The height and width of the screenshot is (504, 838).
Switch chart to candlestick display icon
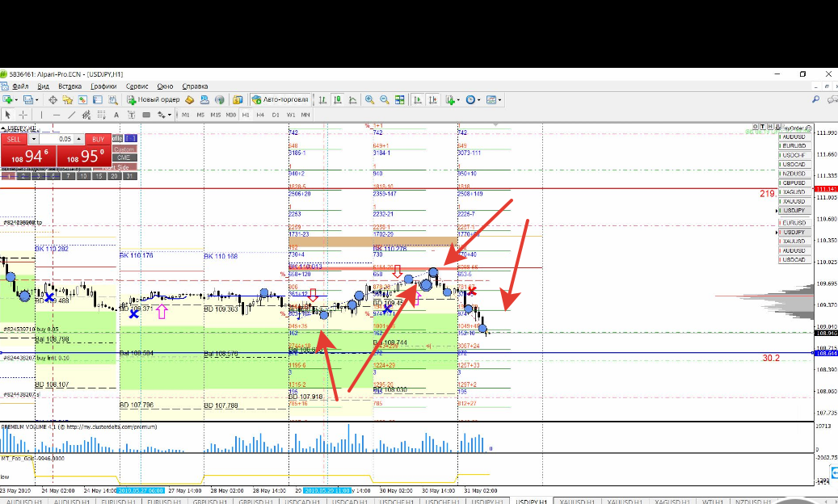click(338, 100)
